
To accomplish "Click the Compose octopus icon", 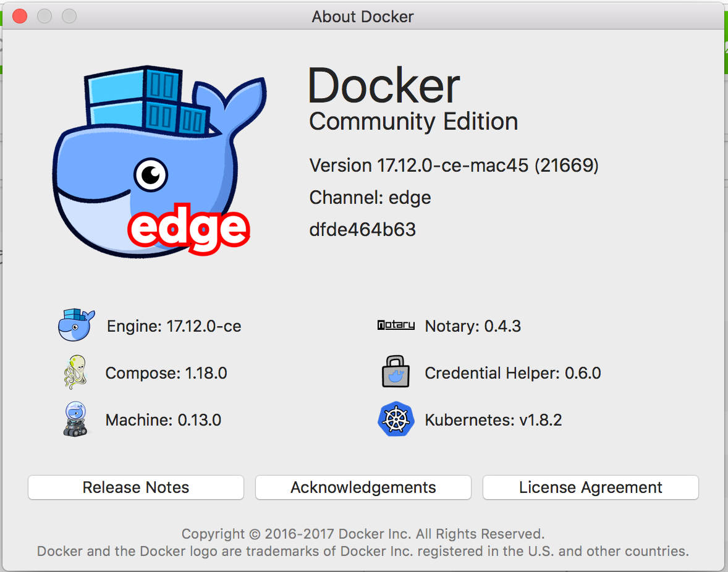I will 75,372.
